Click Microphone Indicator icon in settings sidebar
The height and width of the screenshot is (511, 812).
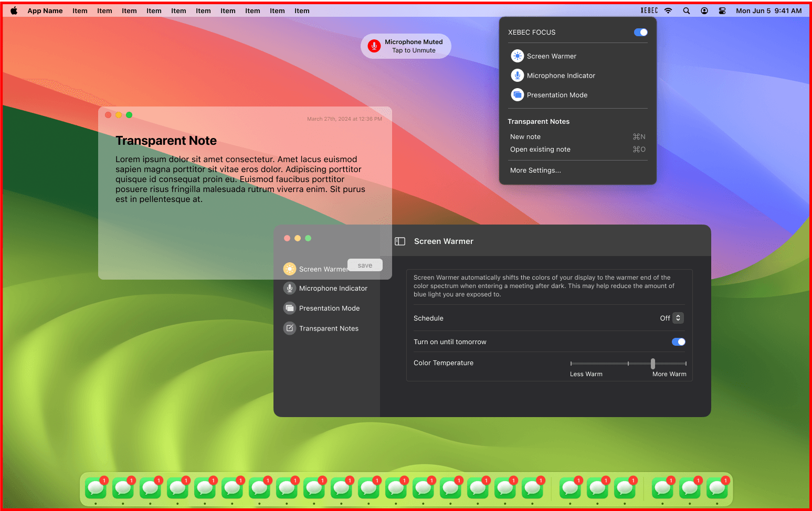(x=290, y=288)
